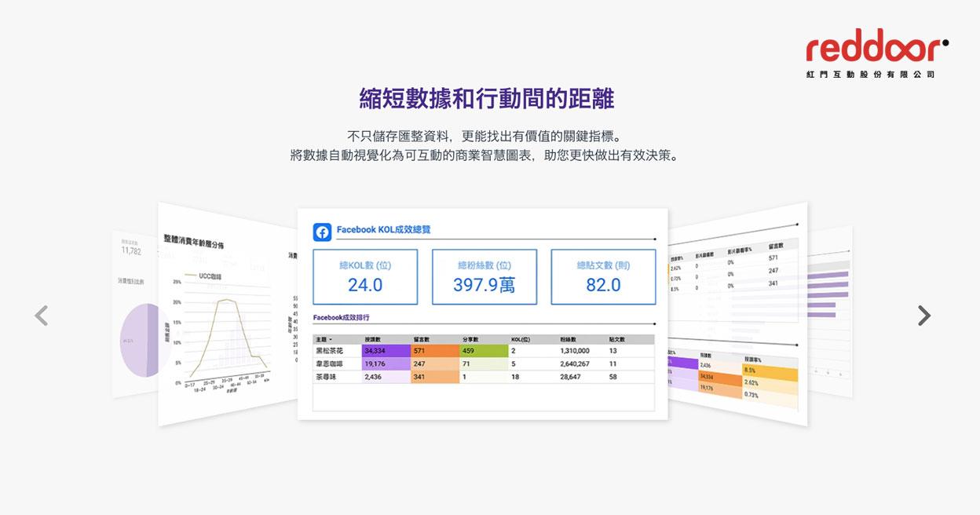Click the 韋恩咖啡 table row label
The height and width of the screenshot is (515, 980).
[x=330, y=364]
